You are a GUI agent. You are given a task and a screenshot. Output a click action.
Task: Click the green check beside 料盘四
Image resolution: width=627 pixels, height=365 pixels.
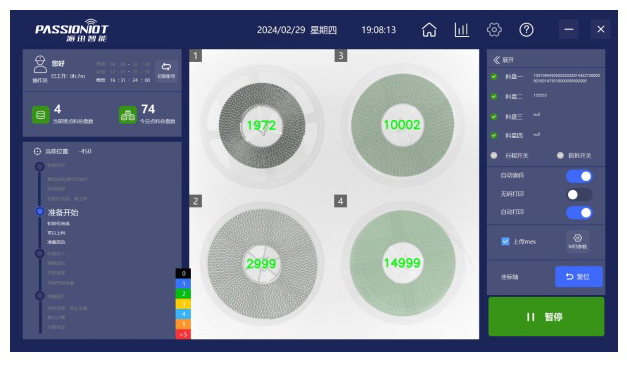pyautogui.click(x=494, y=135)
